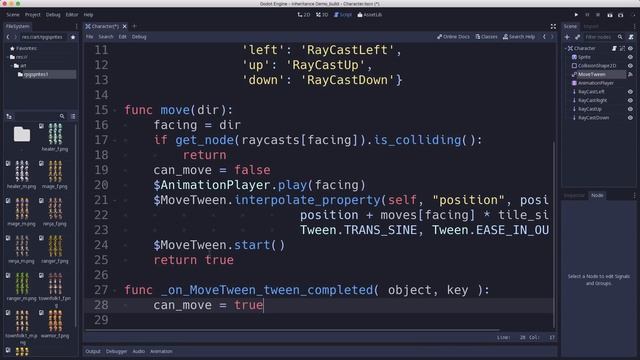Open the script editor Search menu
This screenshot has height=360, width=640.
(x=106, y=37)
